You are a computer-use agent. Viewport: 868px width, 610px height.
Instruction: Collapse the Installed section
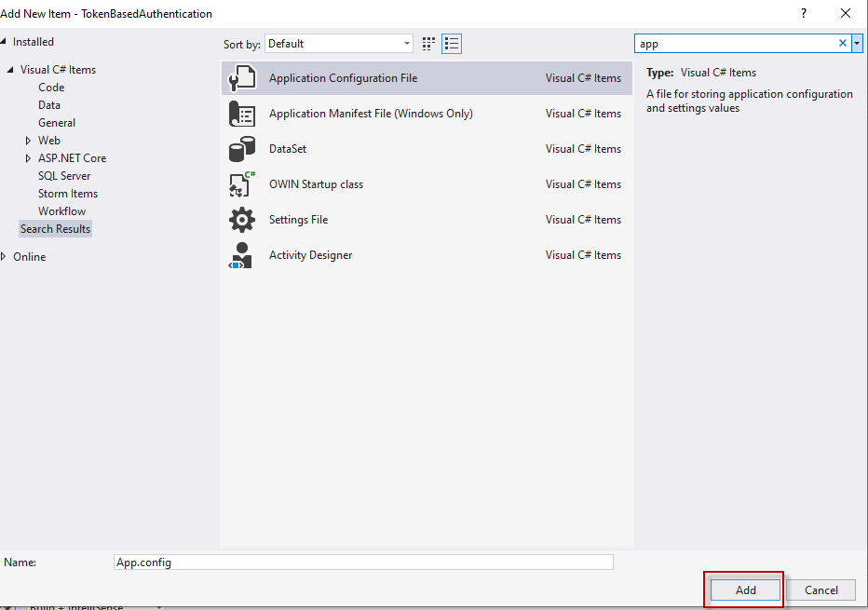click(x=4, y=42)
